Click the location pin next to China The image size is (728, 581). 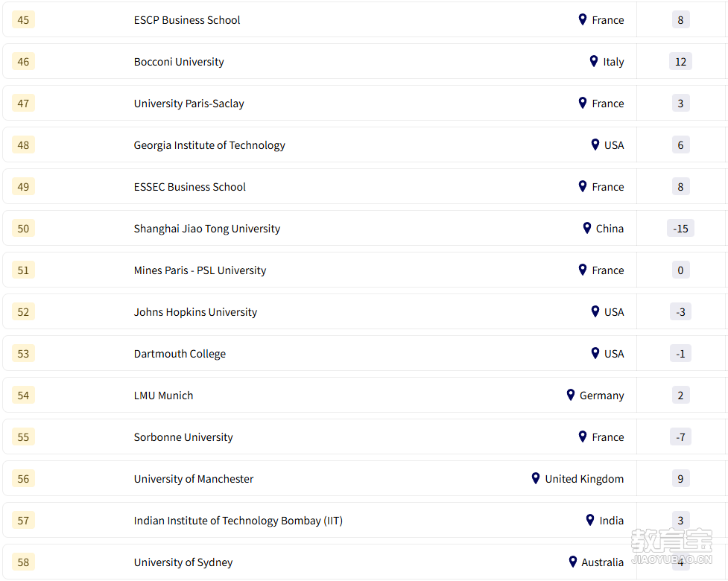587,228
